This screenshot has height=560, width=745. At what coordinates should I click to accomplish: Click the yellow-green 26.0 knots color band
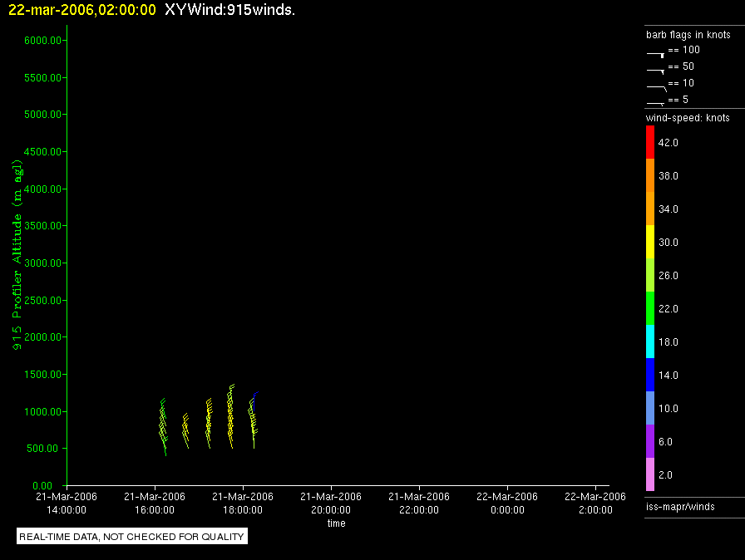coord(650,275)
